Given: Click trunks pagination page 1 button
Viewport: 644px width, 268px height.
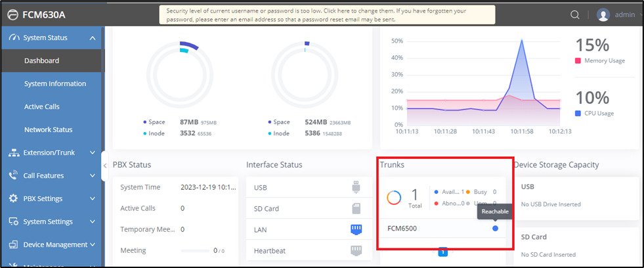Looking at the screenshot, I should point(442,252).
